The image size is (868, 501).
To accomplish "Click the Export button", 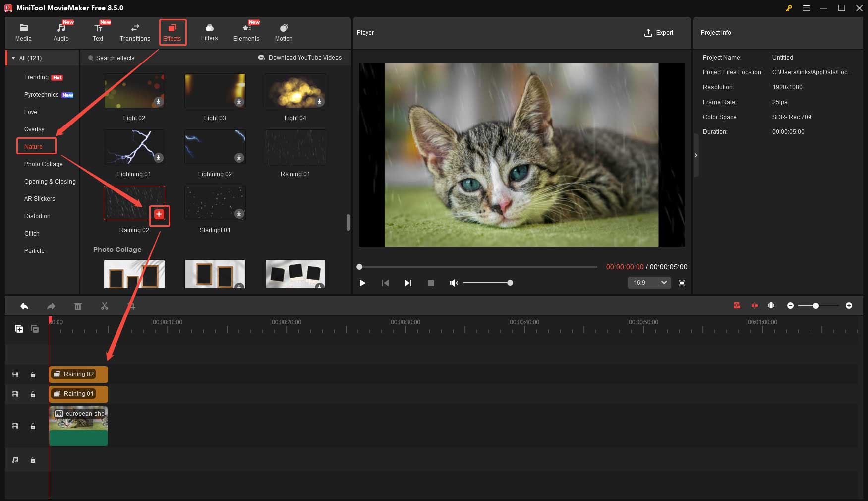I will click(x=659, y=33).
